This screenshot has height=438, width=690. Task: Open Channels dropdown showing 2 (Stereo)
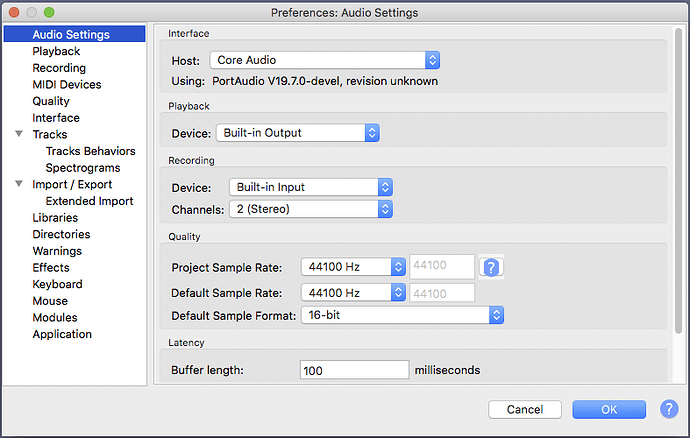coord(311,209)
